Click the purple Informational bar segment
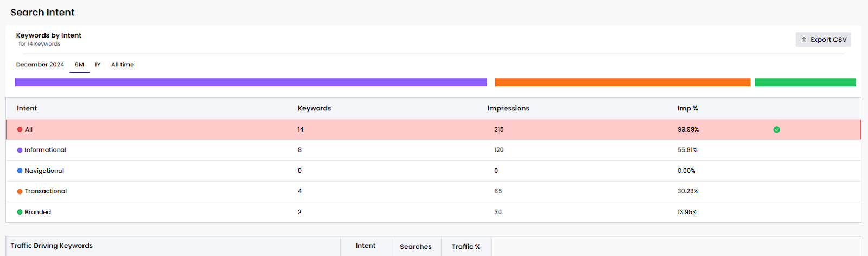 click(251, 83)
